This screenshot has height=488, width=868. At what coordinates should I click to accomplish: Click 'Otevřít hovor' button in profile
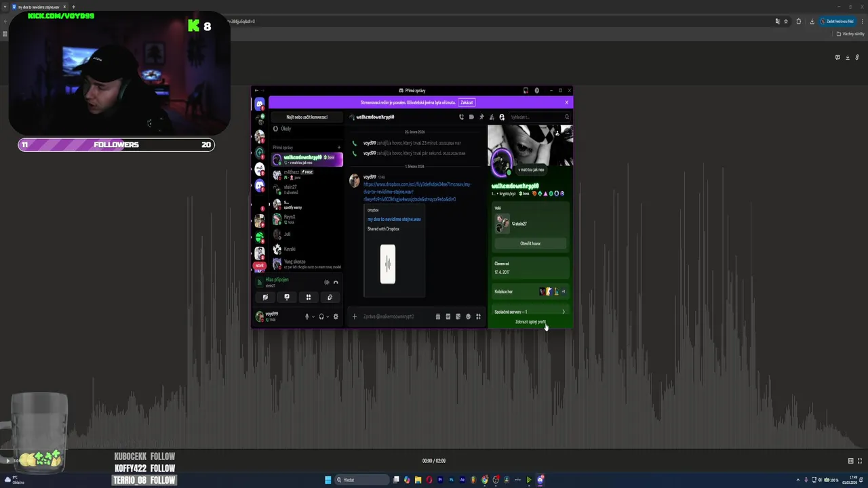click(530, 243)
